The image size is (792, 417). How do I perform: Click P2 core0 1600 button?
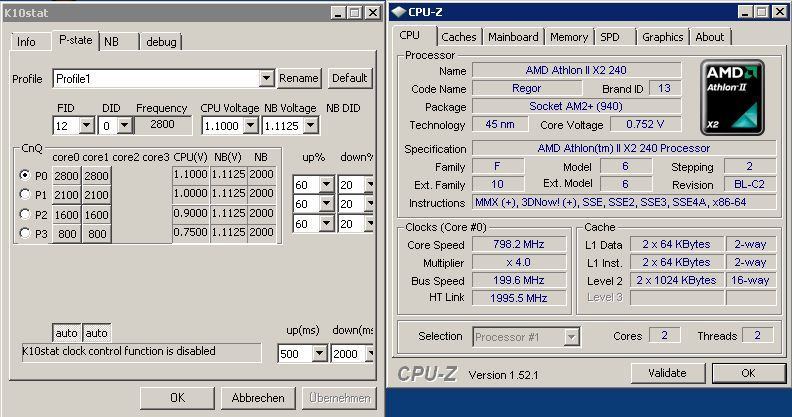66,215
